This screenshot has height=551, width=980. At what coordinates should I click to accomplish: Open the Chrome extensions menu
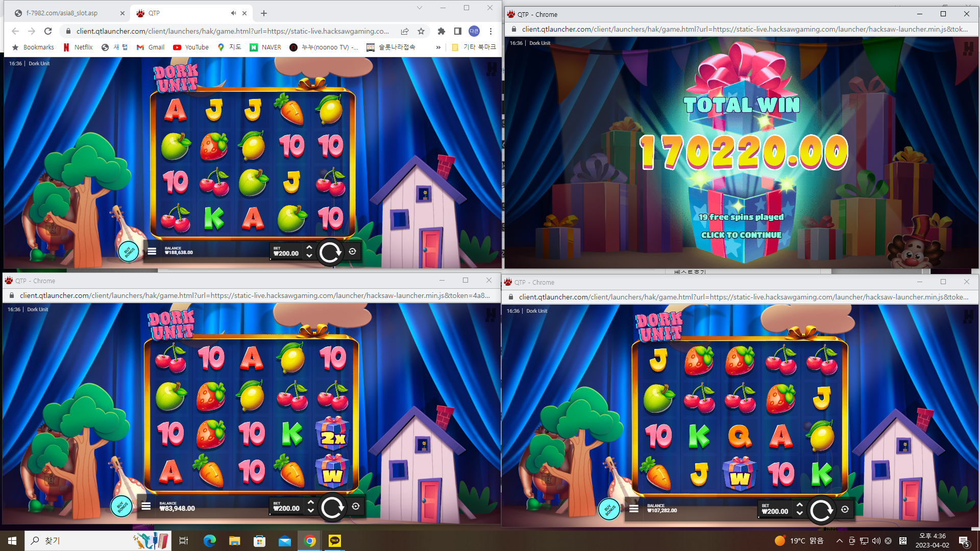(x=442, y=31)
